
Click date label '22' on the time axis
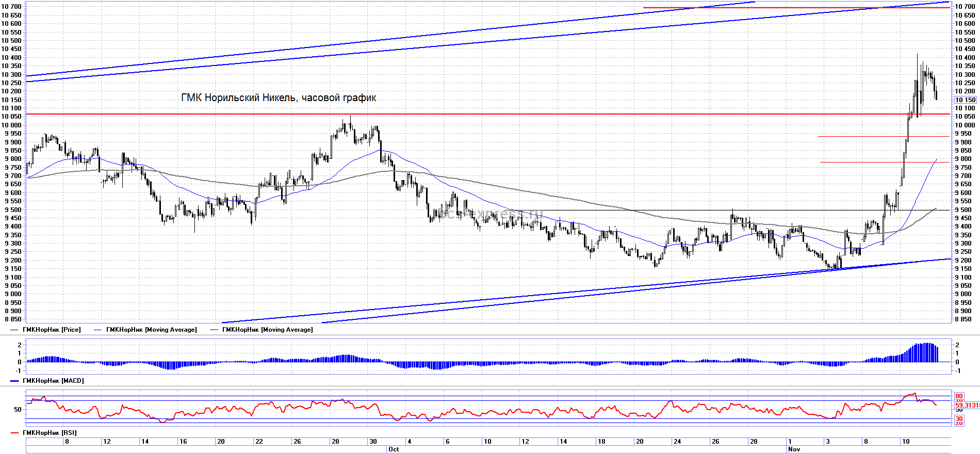click(259, 442)
